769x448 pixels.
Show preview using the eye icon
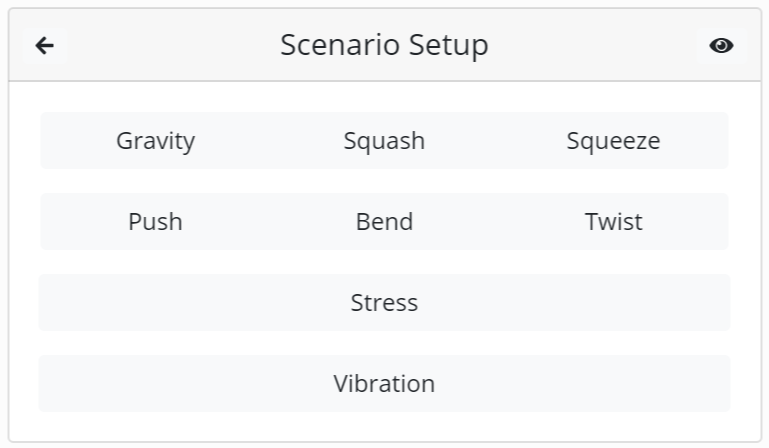click(721, 46)
